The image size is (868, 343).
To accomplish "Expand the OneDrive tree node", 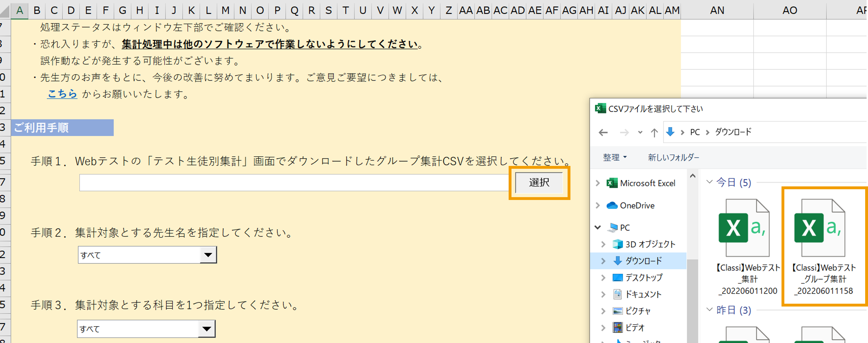I will pos(598,205).
